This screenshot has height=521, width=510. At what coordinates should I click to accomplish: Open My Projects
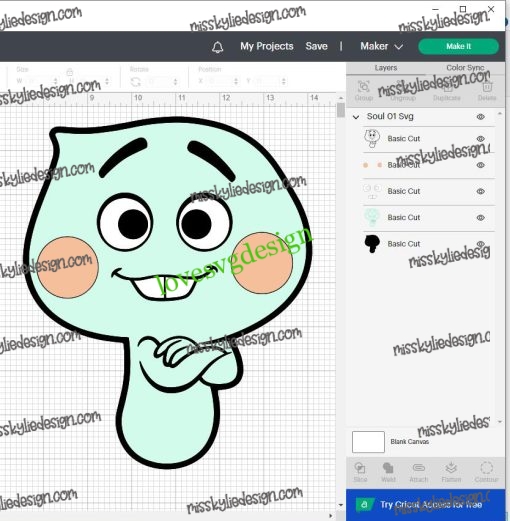pos(267,46)
